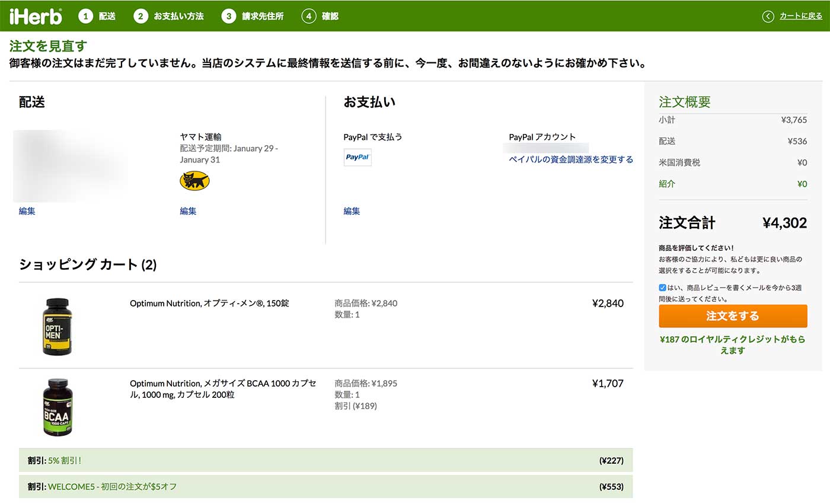This screenshot has height=504, width=830.
Task: Edit the PayPal payment method
Action: click(x=352, y=210)
